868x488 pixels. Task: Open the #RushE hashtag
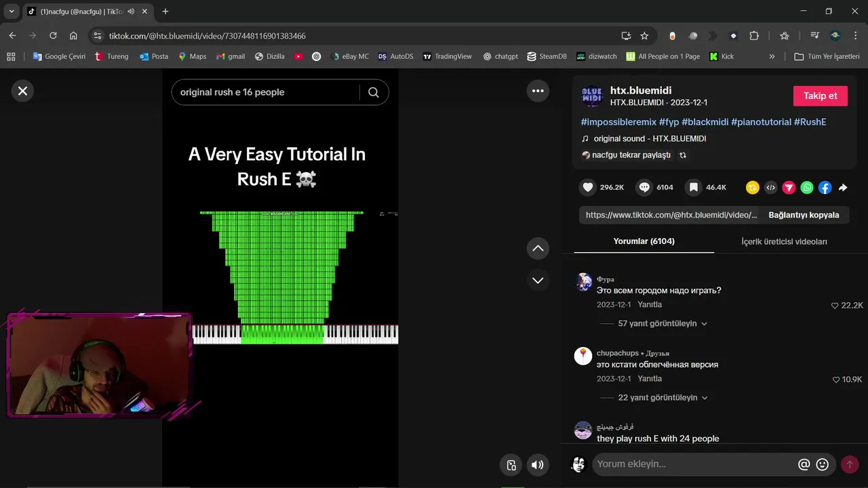[810, 122]
